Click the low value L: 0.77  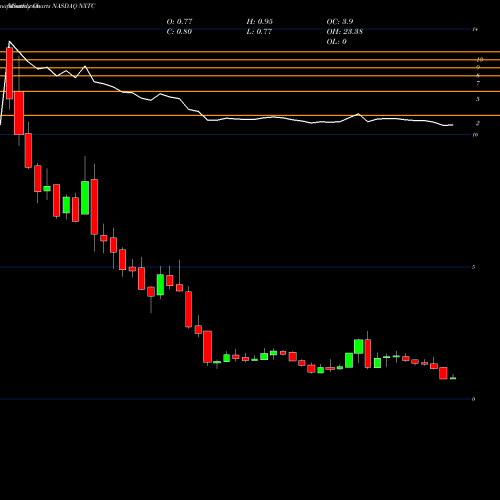point(259,31)
